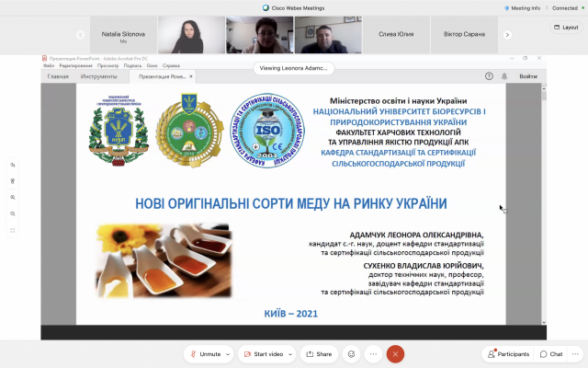Open the Справка menu
The image size is (588, 368).
[172, 65]
